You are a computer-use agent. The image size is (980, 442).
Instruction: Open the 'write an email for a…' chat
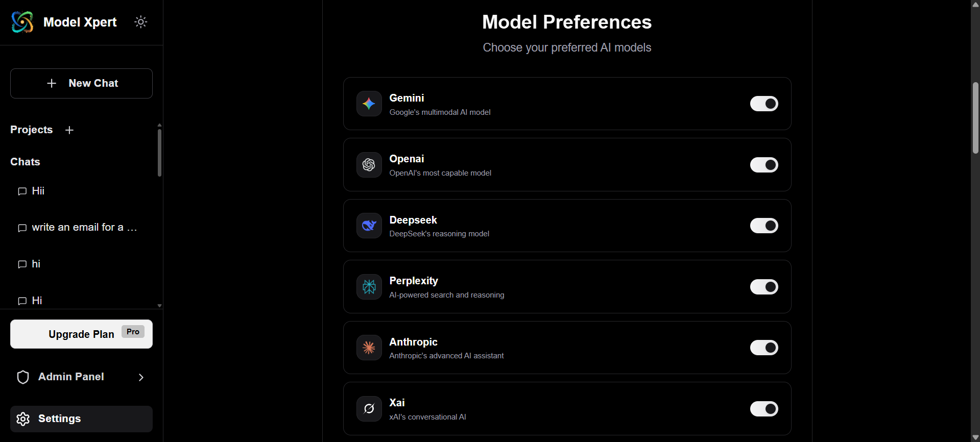84,228
